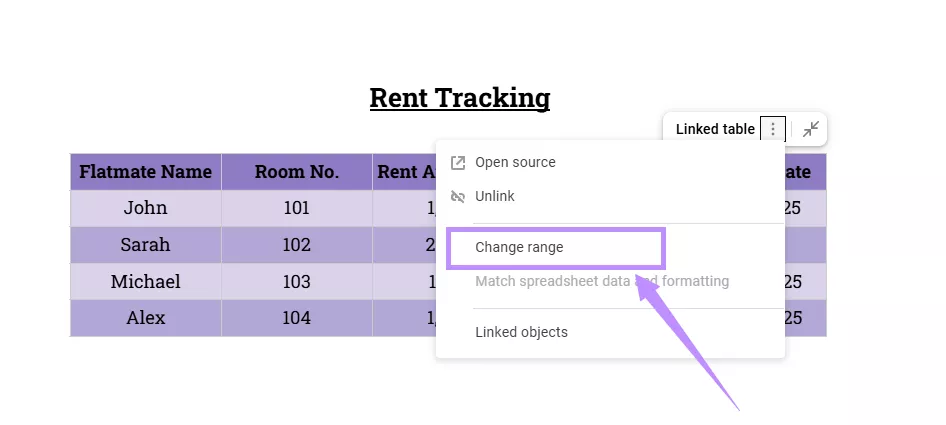Screen dimensions: 946x425
Task: Click the broken-chain Unlink icon
Action: [458, 197]
